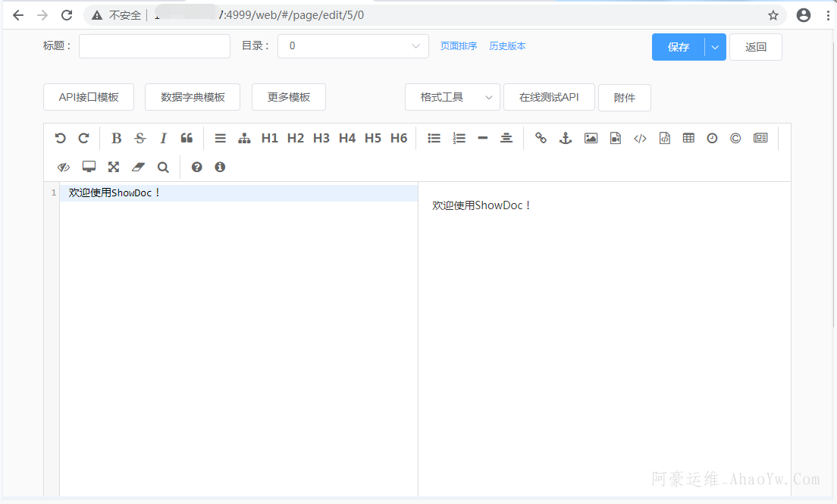Open the 历史版本 link

click(x=507, y=46)
